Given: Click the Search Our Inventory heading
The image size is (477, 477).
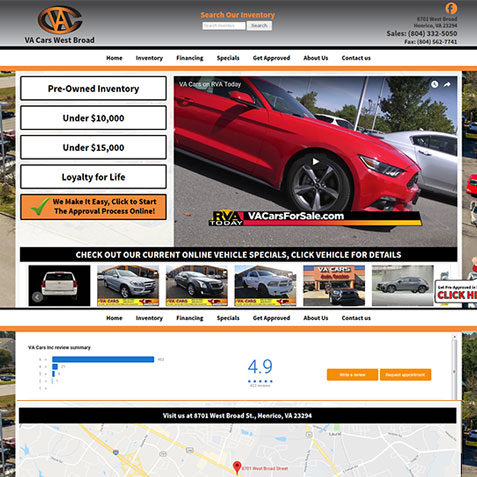Looking at the screenshot, I should (x=238, y=15).
